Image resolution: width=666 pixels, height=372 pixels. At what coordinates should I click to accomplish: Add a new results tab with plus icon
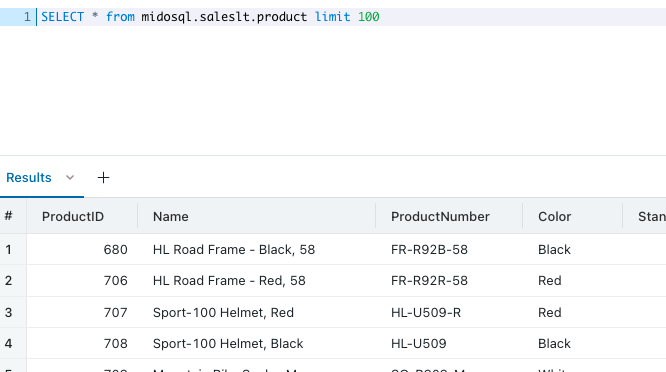(103, 178)
